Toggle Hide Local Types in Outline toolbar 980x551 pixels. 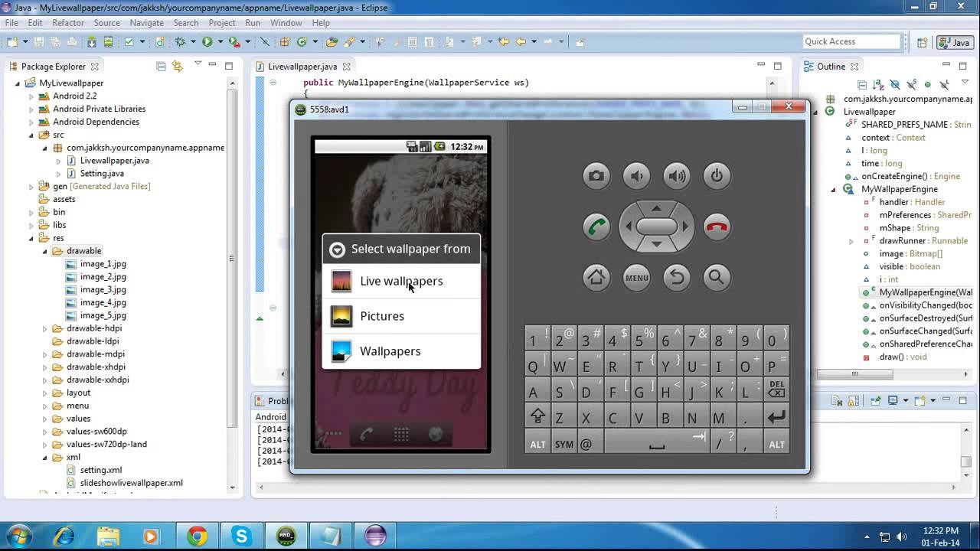pos(943,85)
